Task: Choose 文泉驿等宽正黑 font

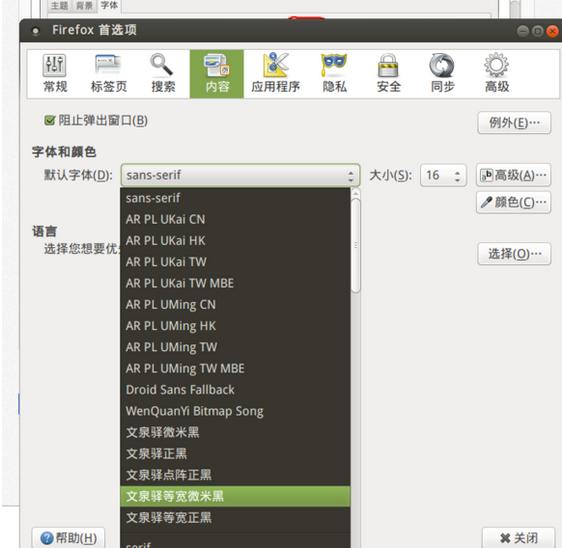Action: tap(235, 518)
